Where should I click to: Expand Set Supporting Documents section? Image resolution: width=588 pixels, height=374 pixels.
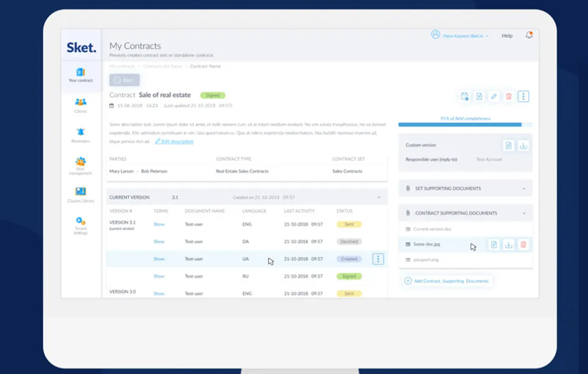coord(524,188)
